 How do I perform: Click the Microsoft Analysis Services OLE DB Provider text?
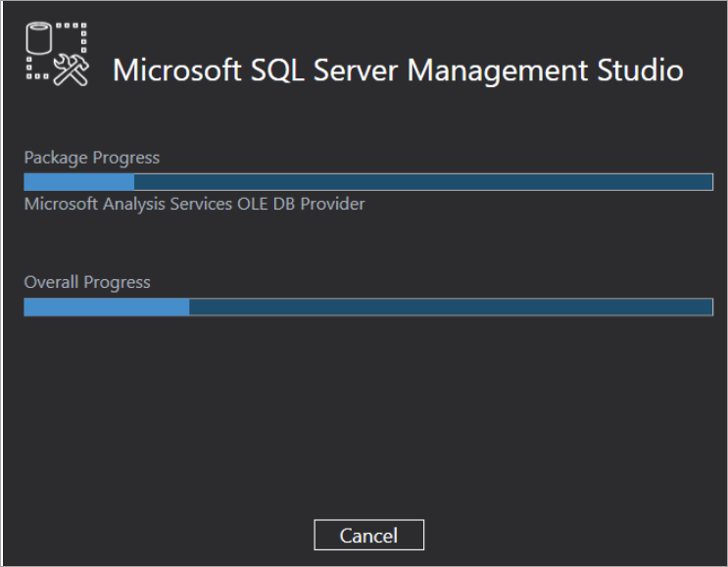195,204
